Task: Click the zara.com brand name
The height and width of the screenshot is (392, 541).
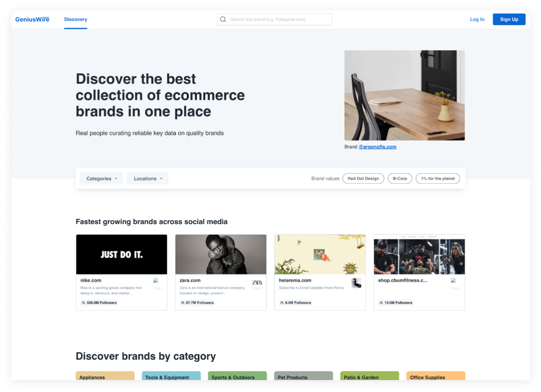Action: pos(190,281)
